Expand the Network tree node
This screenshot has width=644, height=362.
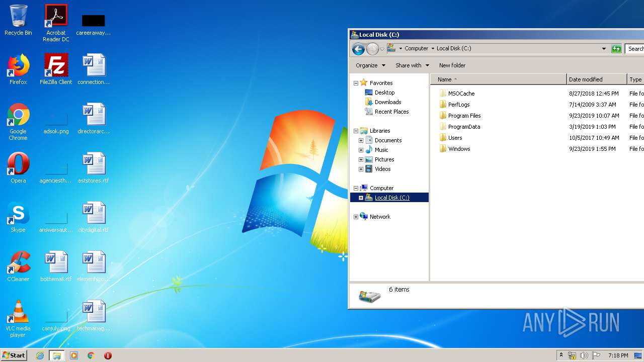pos(356,217)
